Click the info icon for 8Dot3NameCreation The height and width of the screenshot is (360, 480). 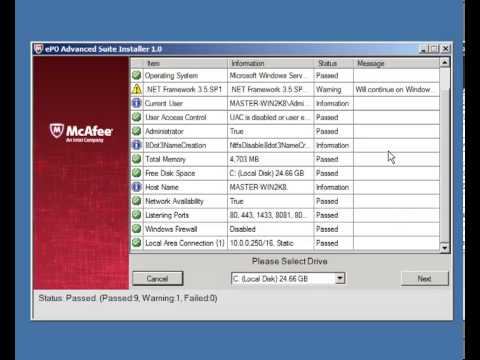pos(136,145)
